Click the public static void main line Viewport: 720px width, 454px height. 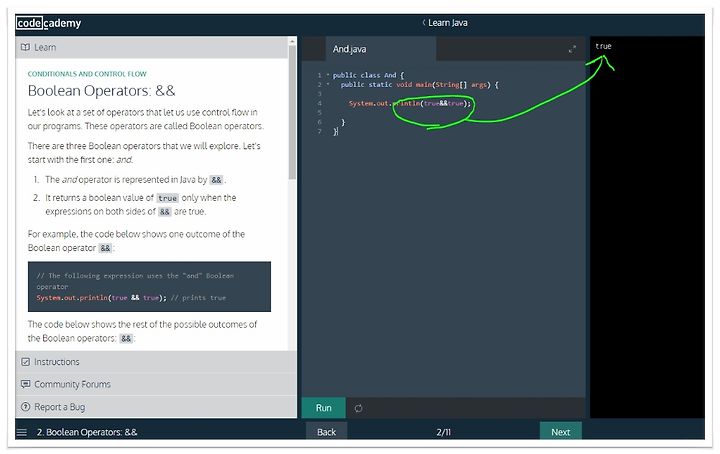point(419,84)
